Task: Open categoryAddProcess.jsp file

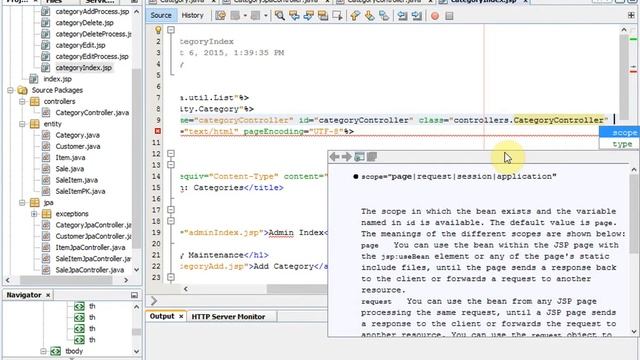Action: click(x=92, y=11)
